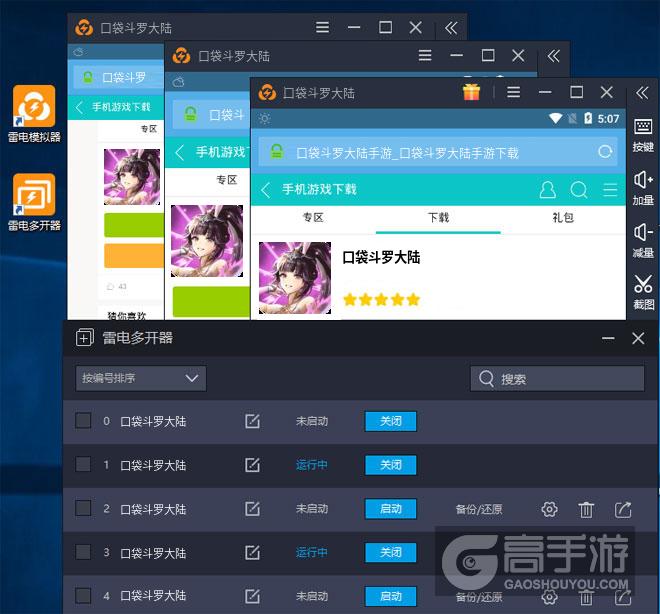660x614 pixels.
Task: Open settings gear for instance 2
Action: pos(549,509)
